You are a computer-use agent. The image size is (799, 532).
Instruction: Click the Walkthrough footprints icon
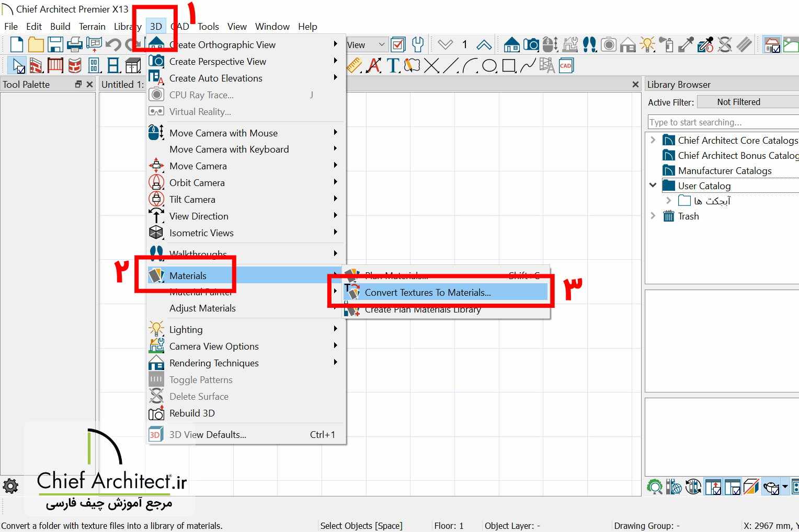coord(589,44)
